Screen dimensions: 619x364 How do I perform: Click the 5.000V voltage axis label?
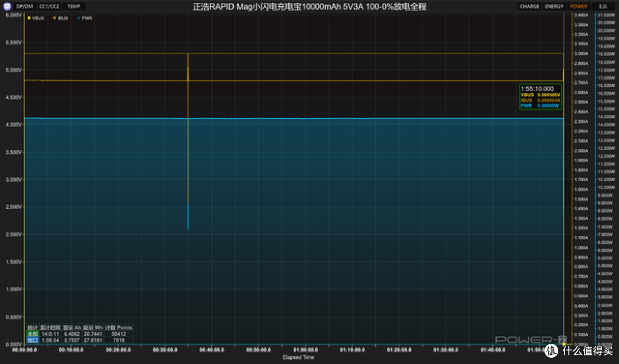[14, 70]
